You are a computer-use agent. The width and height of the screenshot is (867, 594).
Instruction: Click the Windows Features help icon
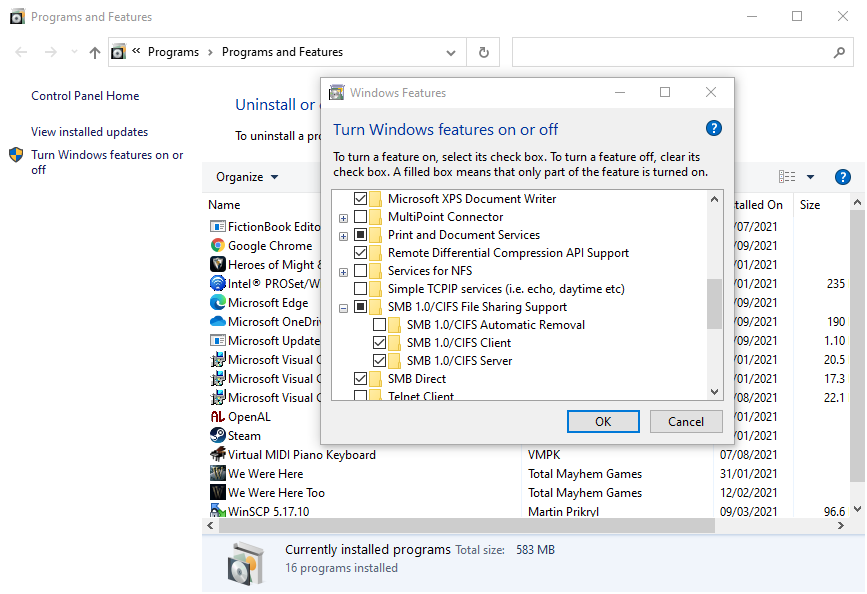click(713, 128)
